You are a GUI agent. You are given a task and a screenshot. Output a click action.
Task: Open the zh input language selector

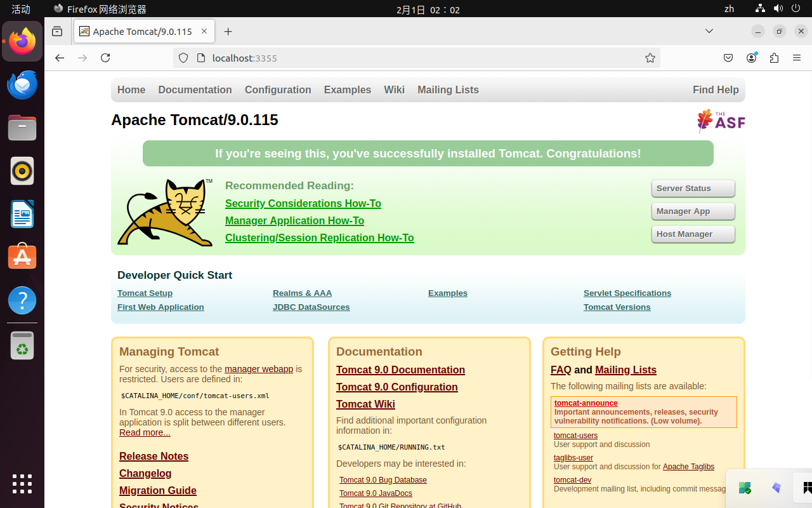click(x=729, y=9)
